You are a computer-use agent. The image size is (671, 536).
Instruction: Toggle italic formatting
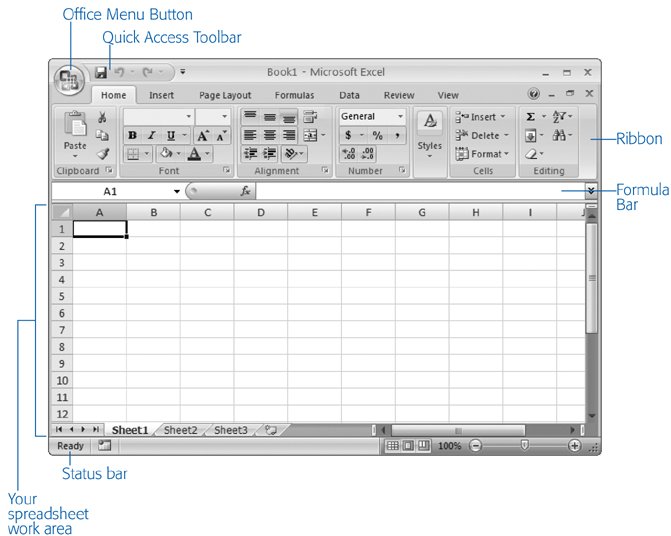(151, 135)
